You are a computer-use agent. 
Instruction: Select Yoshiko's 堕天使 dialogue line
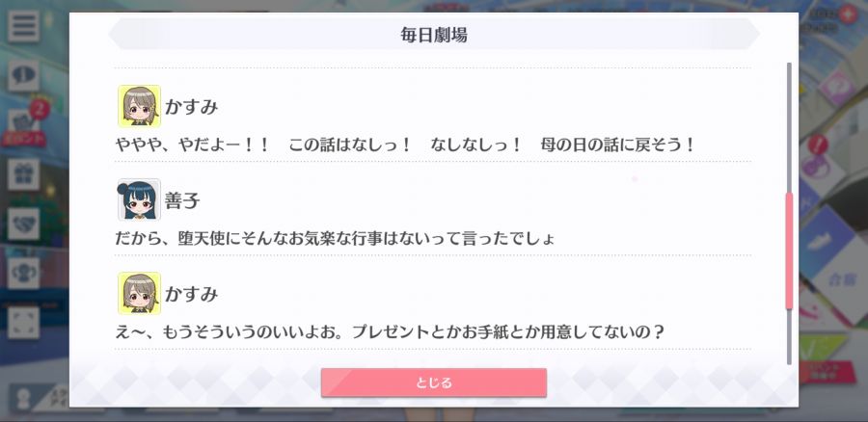pos(335,239)
